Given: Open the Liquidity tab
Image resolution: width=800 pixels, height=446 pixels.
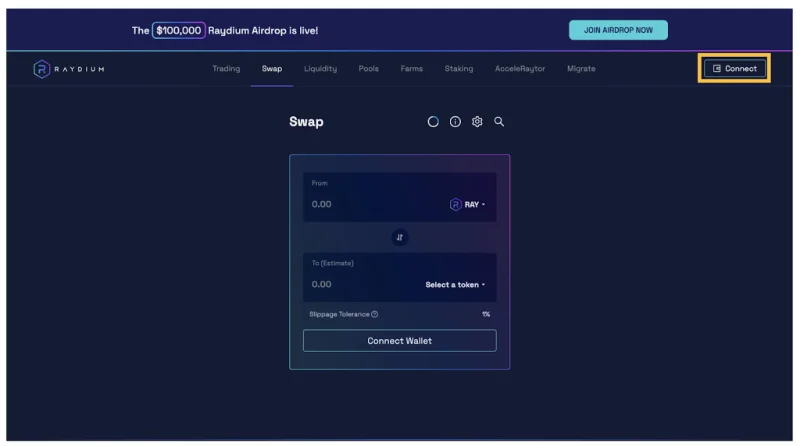Looking at the screenshot, I should pyautogui.click(x=320, y=68).
